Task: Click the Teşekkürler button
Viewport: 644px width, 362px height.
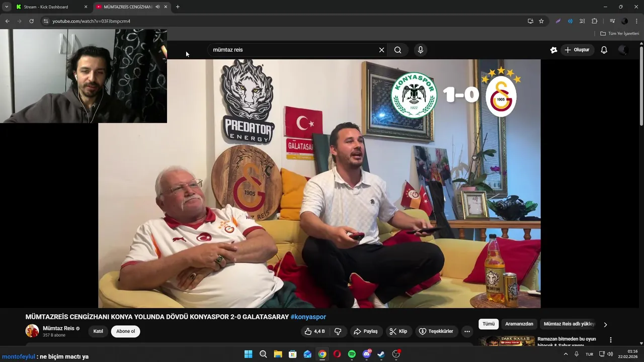Action: point(436,331)
